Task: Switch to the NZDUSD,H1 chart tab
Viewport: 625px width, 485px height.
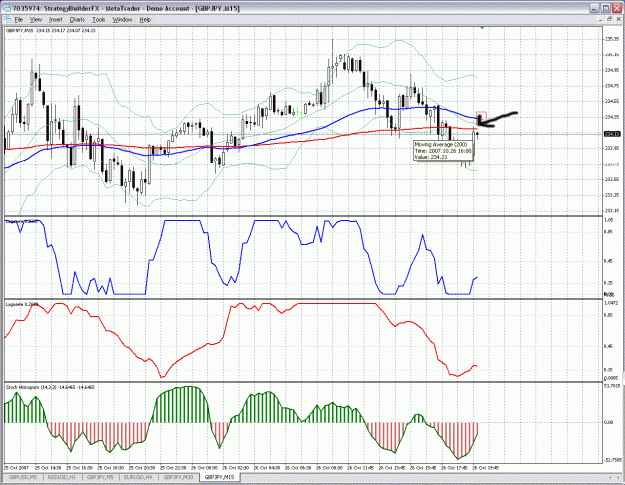Action: click(x=61, y=477)
